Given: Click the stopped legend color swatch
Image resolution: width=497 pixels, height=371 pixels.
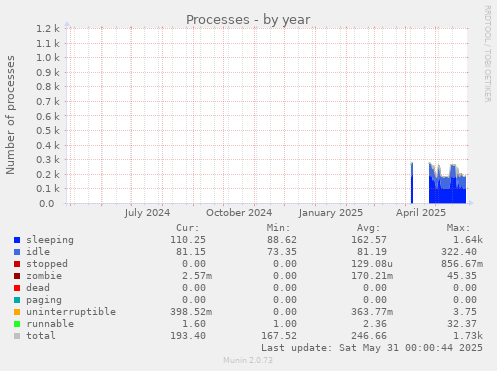Looking at the screenshot, I should pyautogui.click(x=17, y=264).
